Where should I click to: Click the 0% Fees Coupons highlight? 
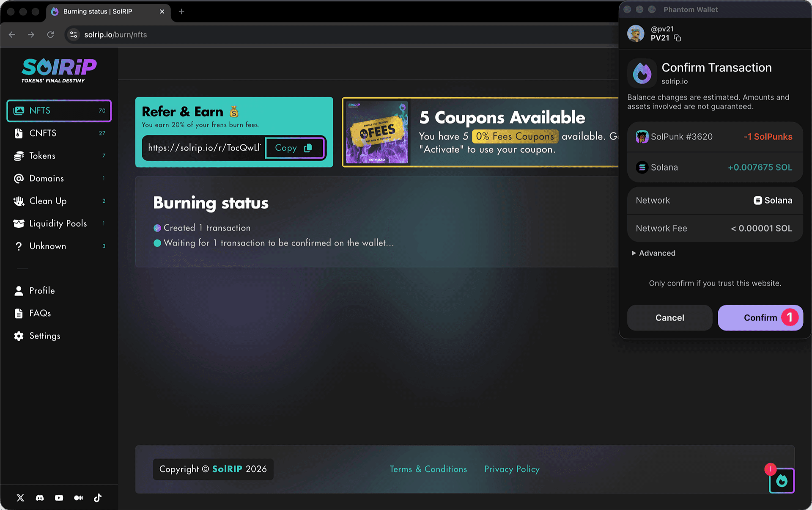pyautogui.click(x=515, y=136)
